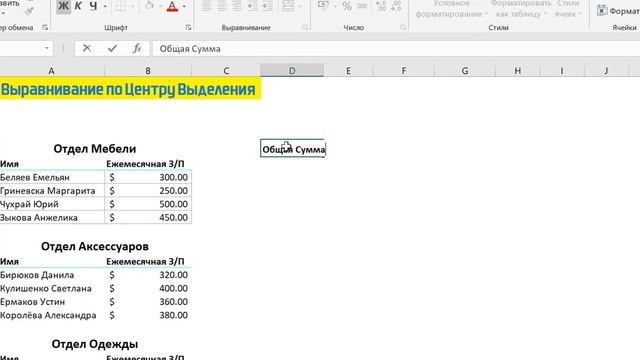The height and width of the screenshot is (360, 640).
Task: Select the 'Отдел Аксессуаров' heading cell
Action: [95, 246]
